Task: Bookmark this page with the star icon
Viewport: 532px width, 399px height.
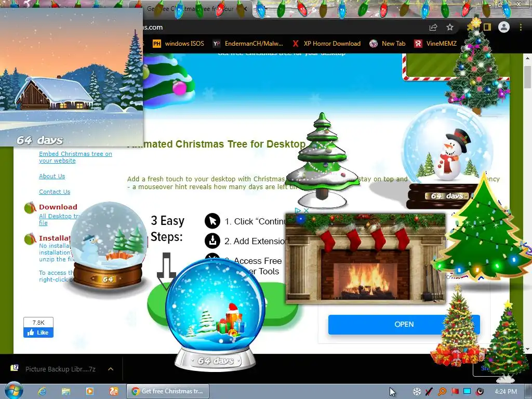Action: click(x=450, y=27)
